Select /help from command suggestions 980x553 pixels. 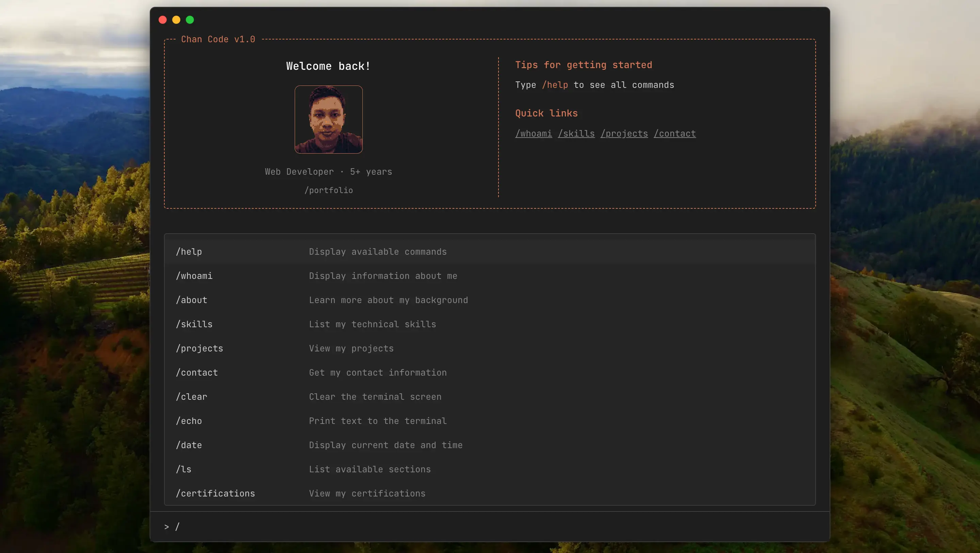click(189, 252)
